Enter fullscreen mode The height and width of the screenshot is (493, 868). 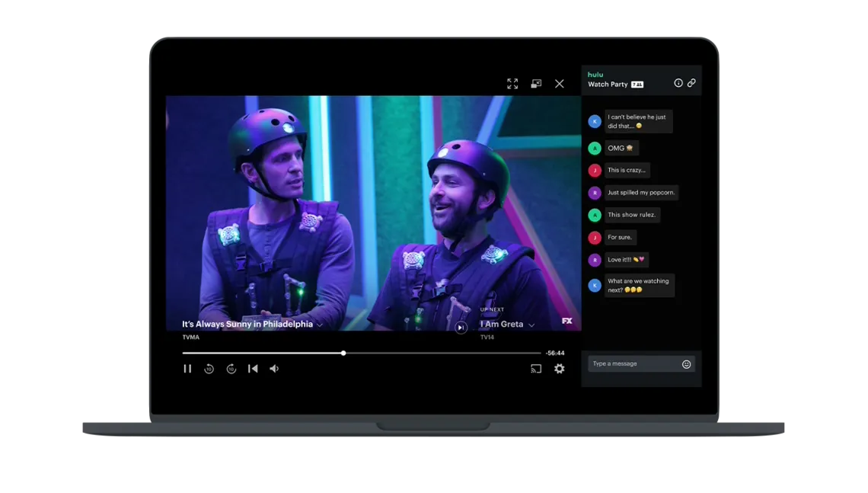coord(512,84)
